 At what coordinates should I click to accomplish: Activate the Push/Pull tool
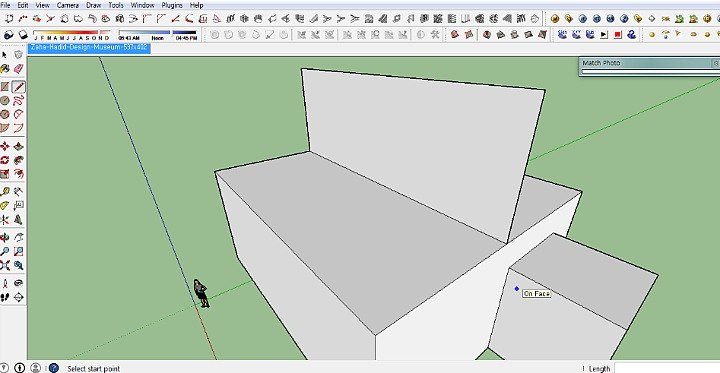coord(18,147)
